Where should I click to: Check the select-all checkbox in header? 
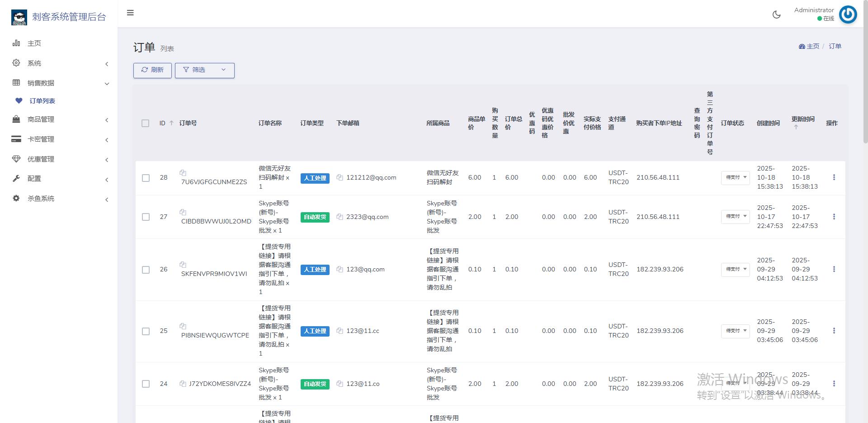point(145,123)
